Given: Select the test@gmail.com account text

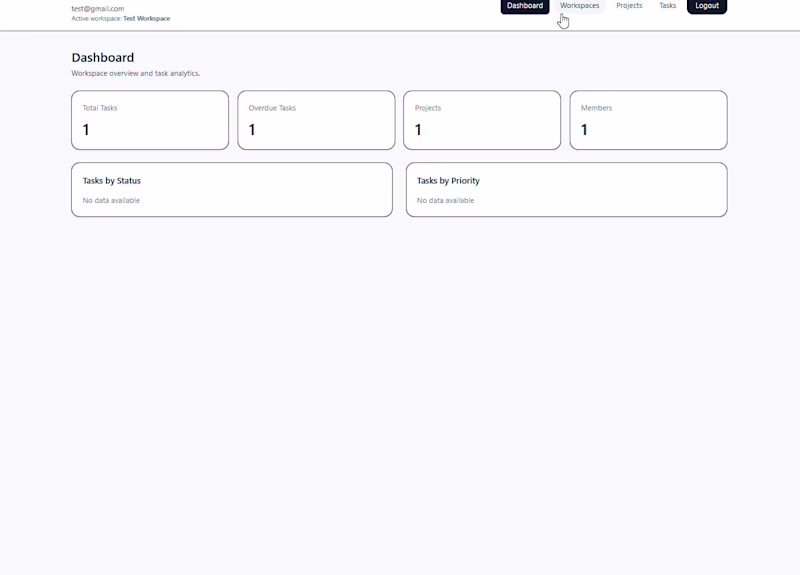Looking at the screenshot, I should (97, 9).
